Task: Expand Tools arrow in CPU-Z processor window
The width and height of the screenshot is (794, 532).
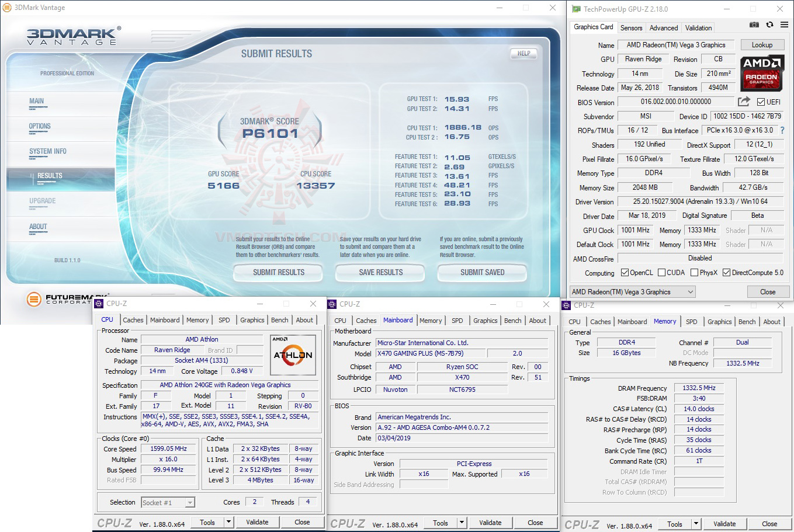Action: pyautogui.click(x=229, y=522)
